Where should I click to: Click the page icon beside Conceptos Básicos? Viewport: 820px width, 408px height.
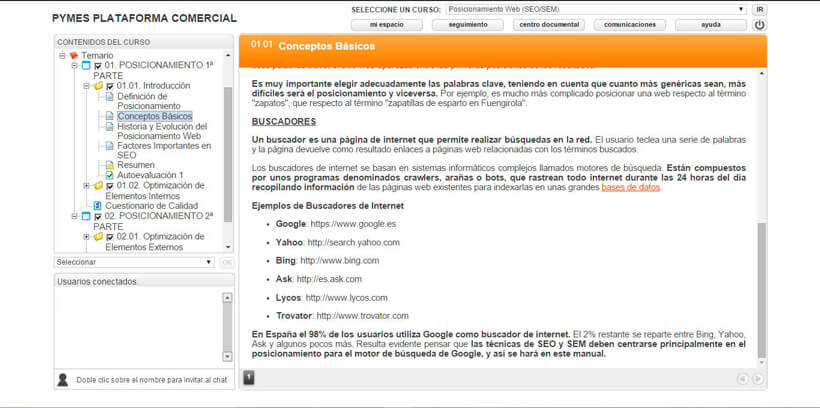[x=109, y=116]
